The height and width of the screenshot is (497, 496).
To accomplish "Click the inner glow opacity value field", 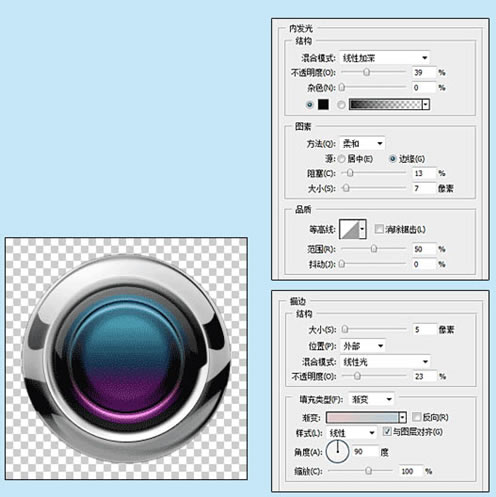I will click(x=424, y=72).
